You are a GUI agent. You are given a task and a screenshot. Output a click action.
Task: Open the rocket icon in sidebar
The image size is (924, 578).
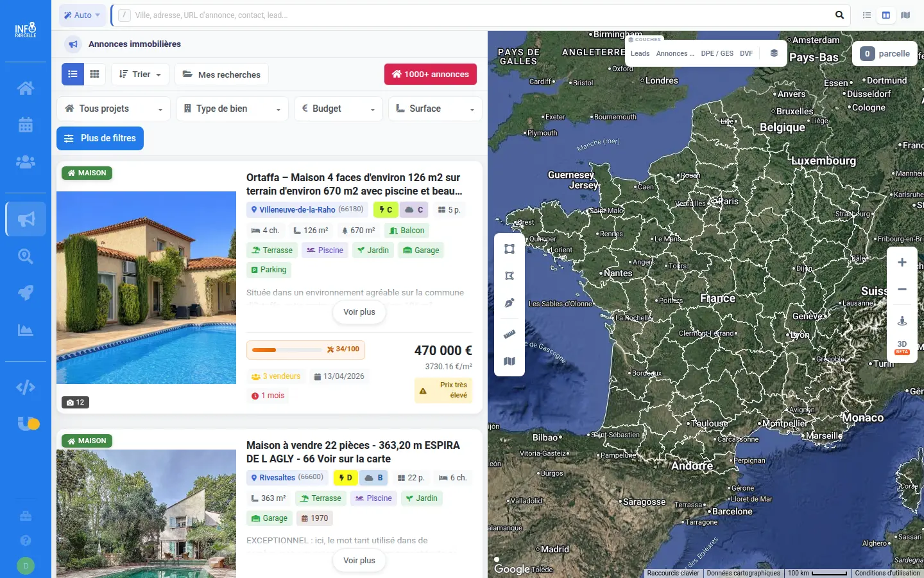(26, 293)
